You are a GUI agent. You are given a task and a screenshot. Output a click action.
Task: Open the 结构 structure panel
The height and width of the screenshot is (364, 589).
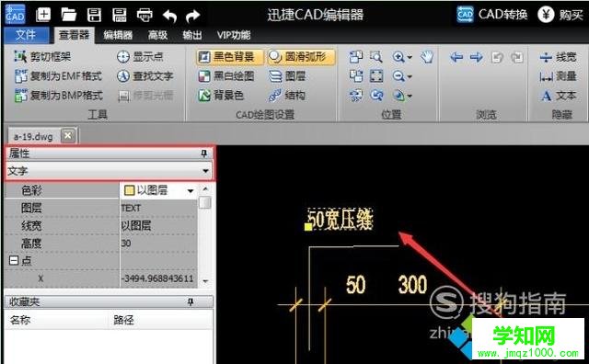[x=287, y=96]
